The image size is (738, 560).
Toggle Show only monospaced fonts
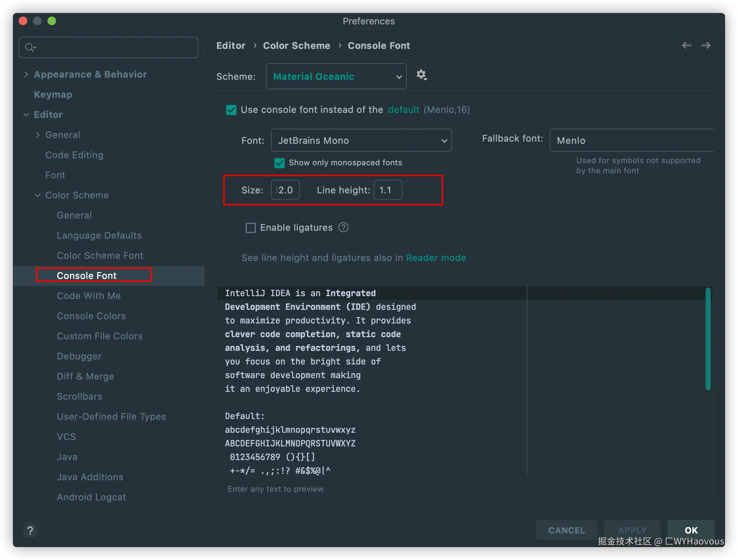(x=280, y=163)
